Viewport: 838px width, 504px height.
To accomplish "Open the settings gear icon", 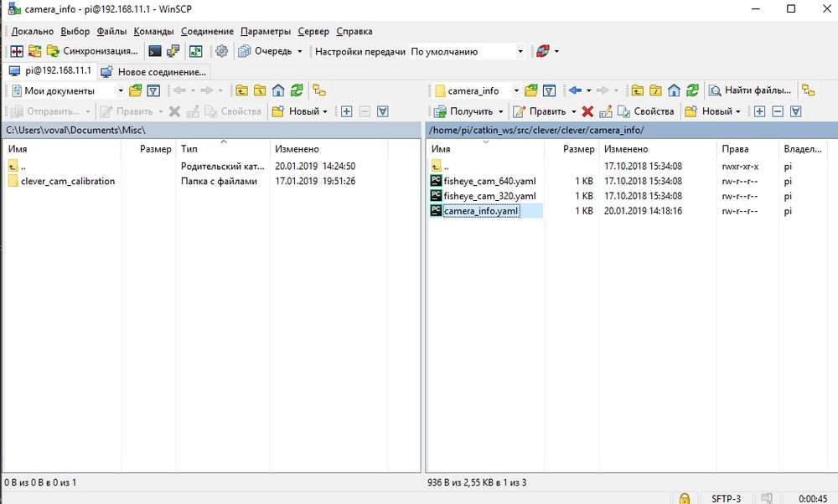I will click(x=221, y=51).
